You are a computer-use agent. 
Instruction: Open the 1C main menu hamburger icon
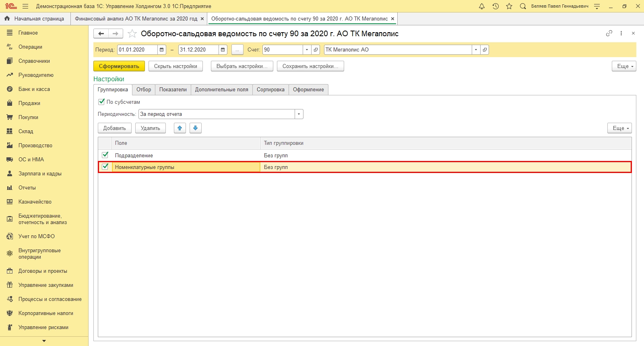25,6
